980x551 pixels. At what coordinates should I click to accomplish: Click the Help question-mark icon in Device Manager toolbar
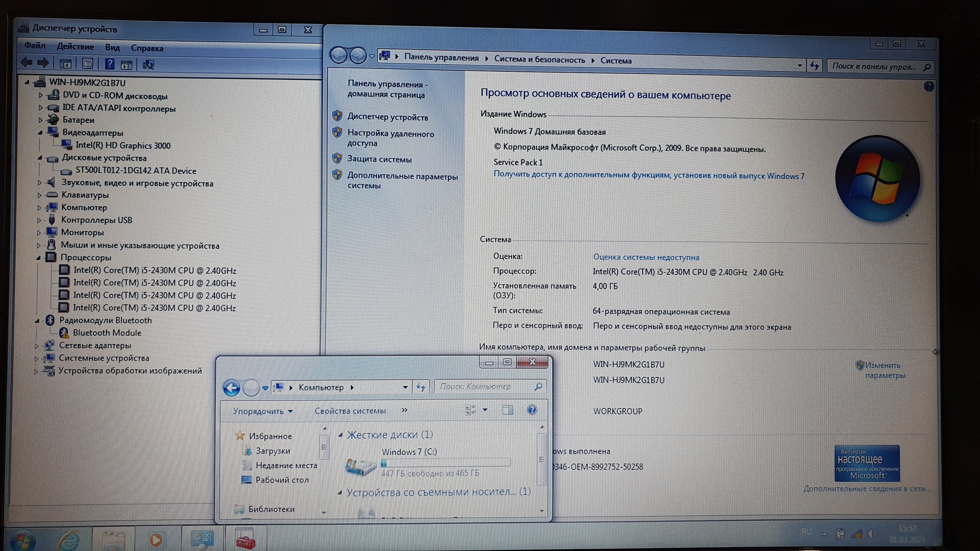pyautogui.click(x=110, y=64)
